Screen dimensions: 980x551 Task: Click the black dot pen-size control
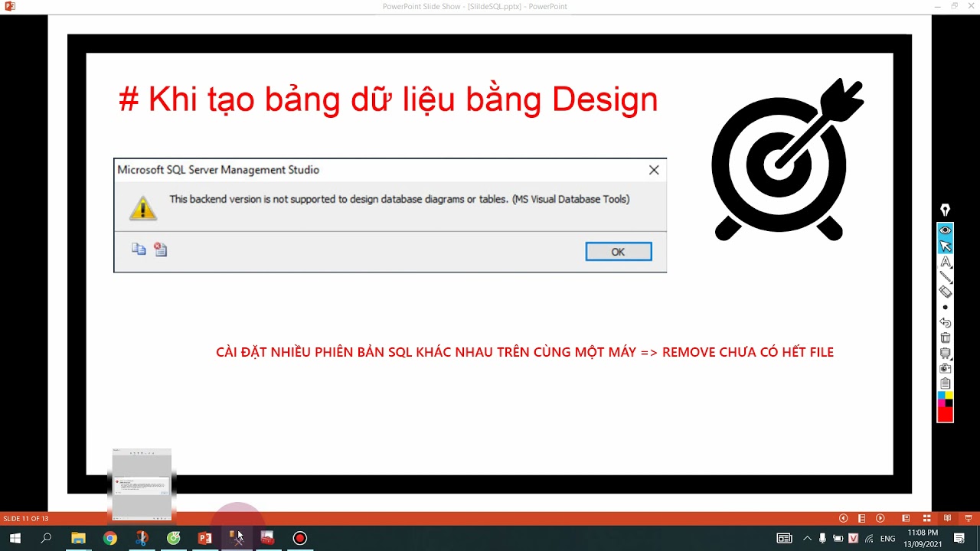click(x=945, y=308)
